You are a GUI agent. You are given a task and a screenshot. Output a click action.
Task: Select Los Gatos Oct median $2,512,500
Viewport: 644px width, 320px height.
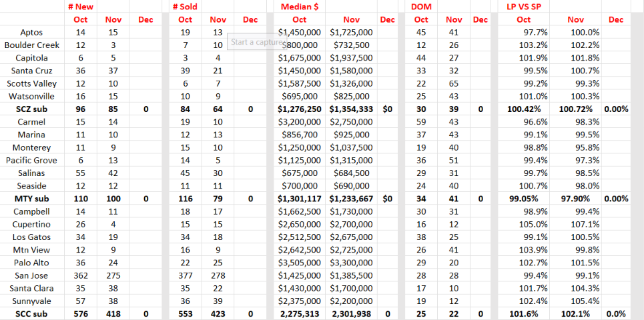(300, 237)
